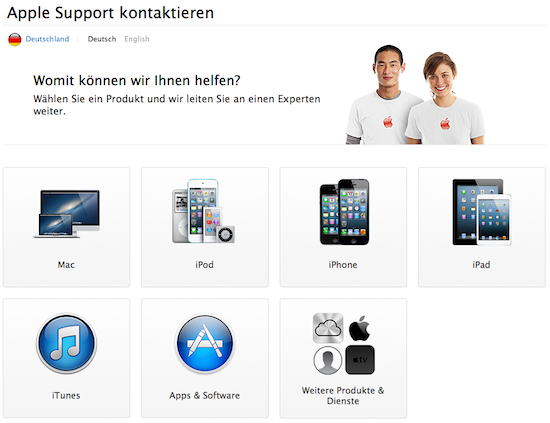
Task: Choose the iPhone label
Action: pyautogui.click(x=343, y=264)
